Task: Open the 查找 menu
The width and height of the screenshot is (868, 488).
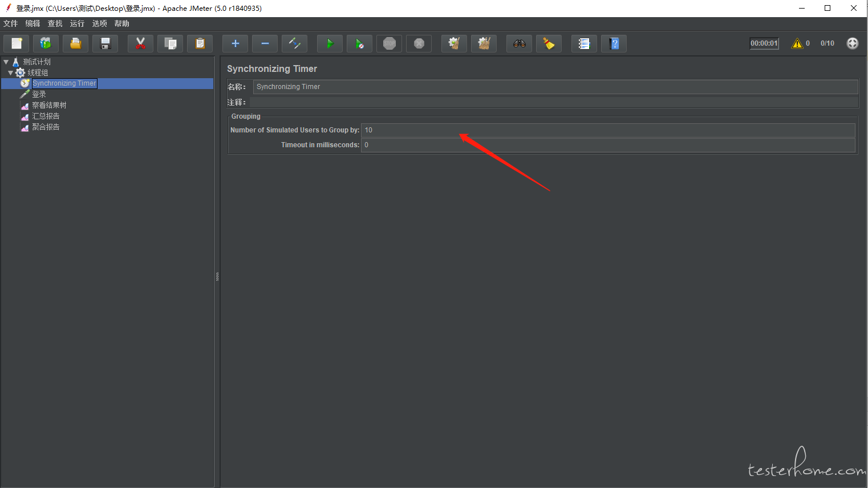Action: click(55, 23)
